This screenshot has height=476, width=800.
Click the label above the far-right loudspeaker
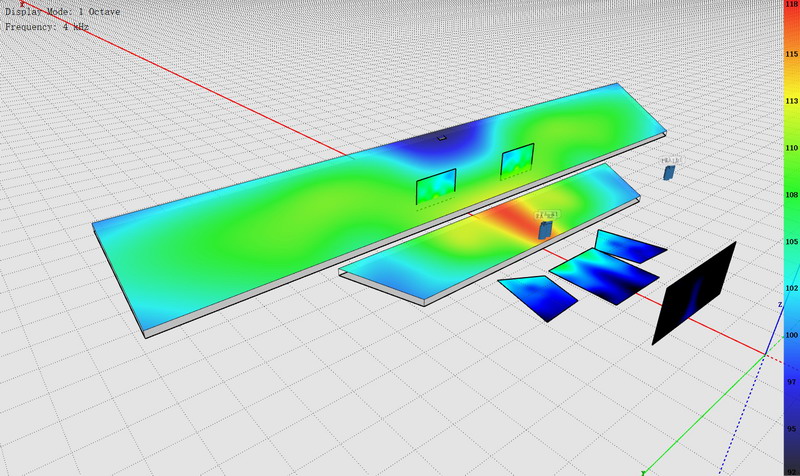pos(669,160)
